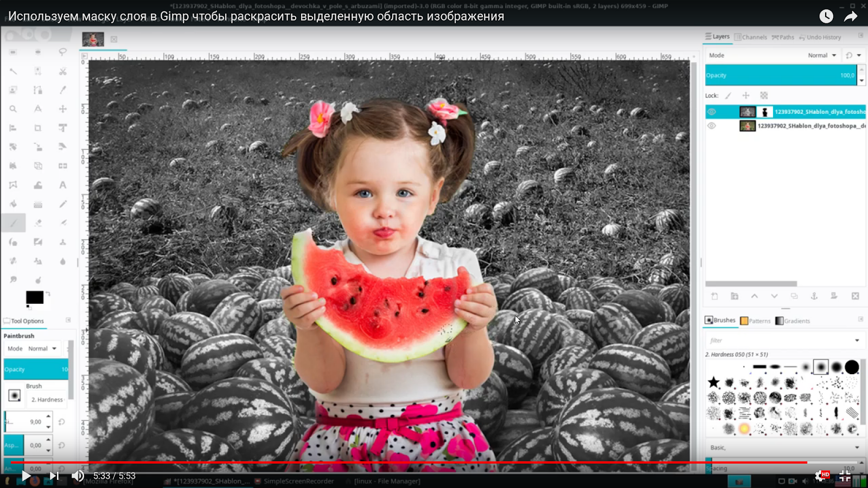Skip to the next YouTube video
The height and width of the screenshot is (488, 868).
54,476
